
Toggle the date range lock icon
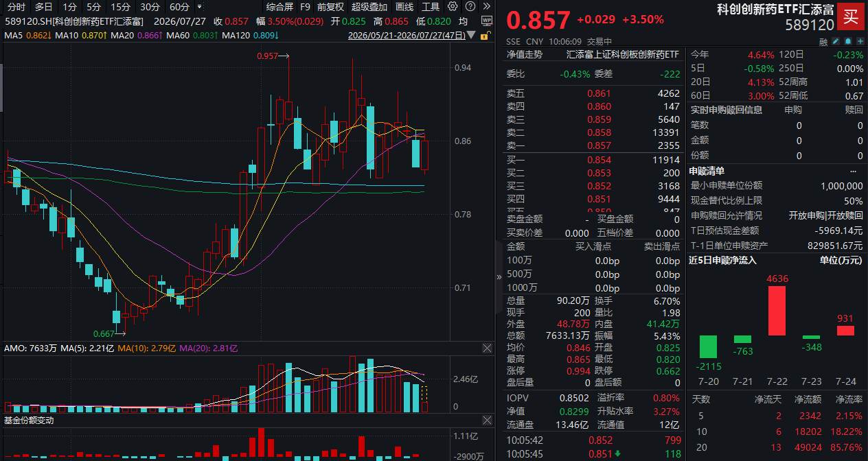pyautogui.click(x=486, y=35)
